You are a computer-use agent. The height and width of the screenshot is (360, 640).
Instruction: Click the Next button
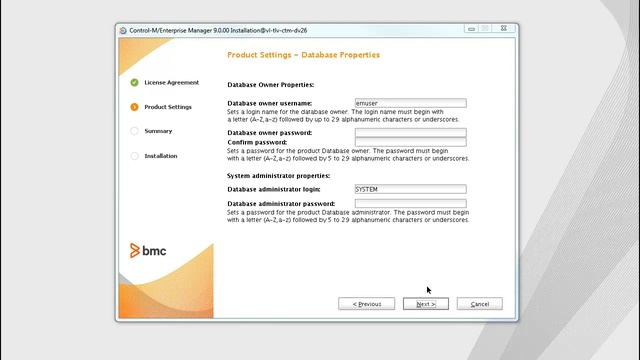pos(426,304)
